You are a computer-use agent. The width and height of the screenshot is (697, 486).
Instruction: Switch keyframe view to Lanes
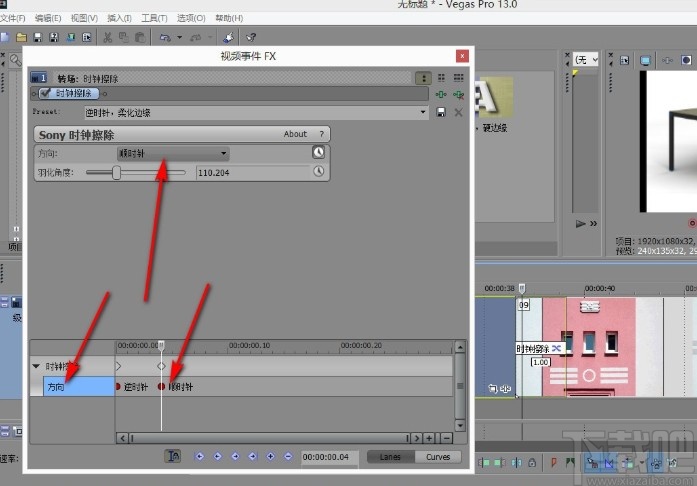(x=390, y=457)
